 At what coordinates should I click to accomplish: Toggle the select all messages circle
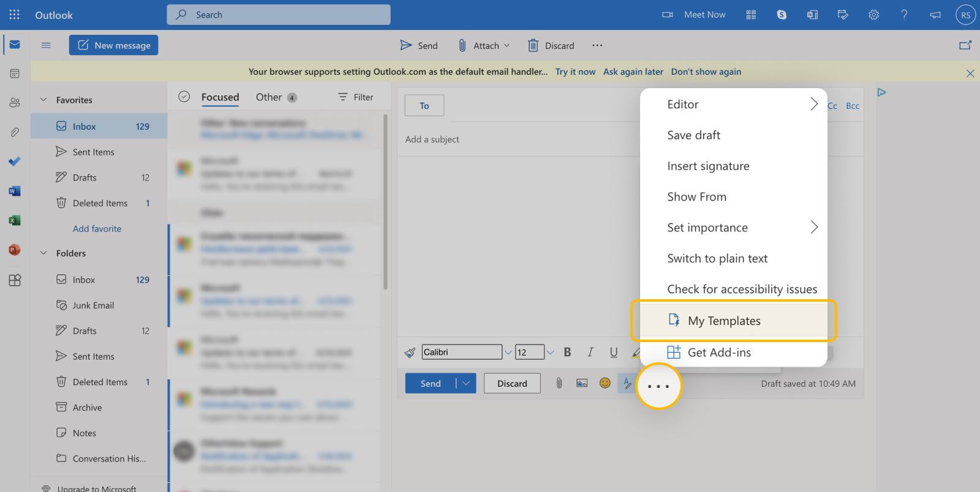tap(184, 97)
